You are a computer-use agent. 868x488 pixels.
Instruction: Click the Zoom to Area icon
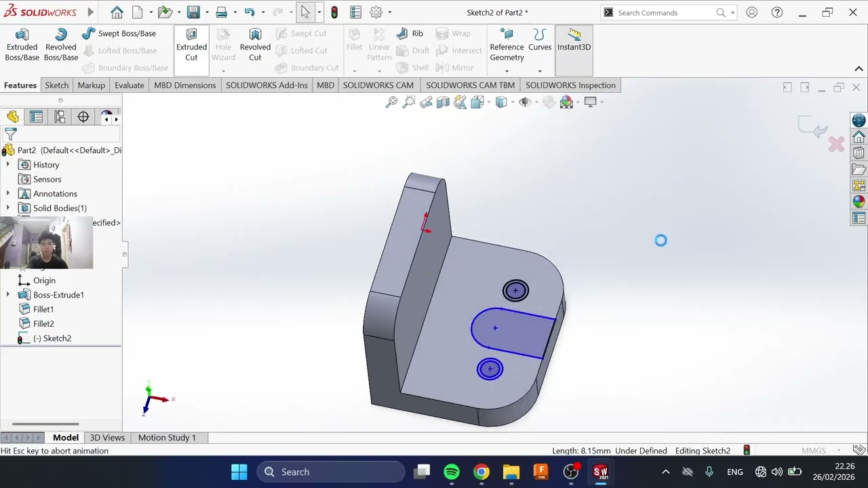click(x=408, y=102)
